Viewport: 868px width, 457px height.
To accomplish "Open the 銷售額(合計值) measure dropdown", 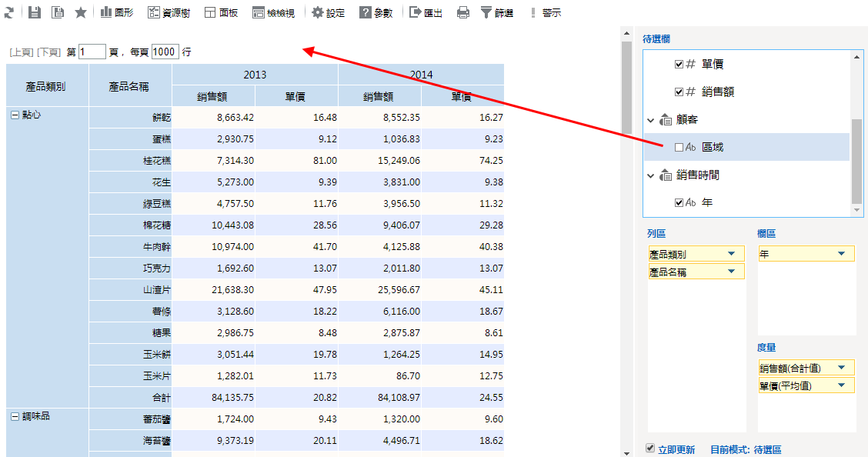I will 841,369.
